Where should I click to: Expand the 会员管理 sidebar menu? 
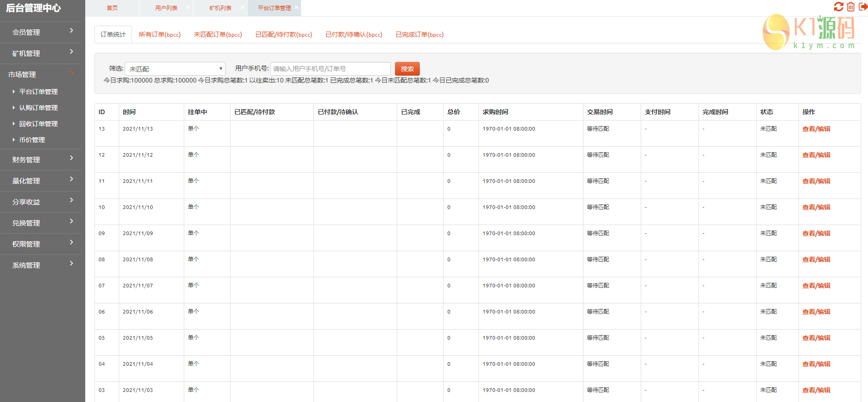coord(40,32)
